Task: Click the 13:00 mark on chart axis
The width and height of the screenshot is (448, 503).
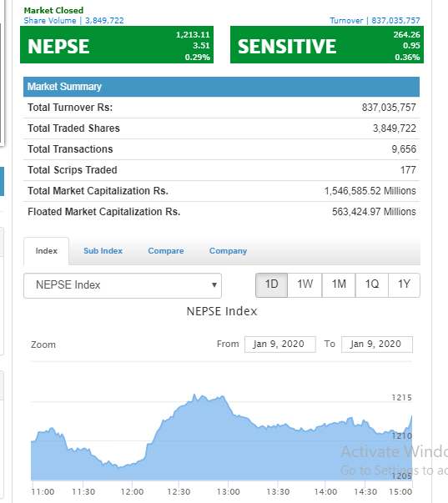Action: click(229, 492)
